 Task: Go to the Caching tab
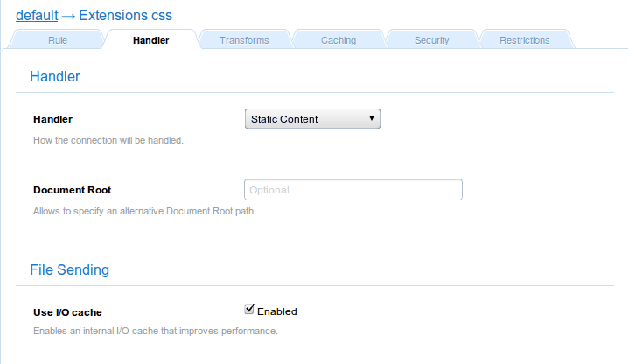pos(339,40)
